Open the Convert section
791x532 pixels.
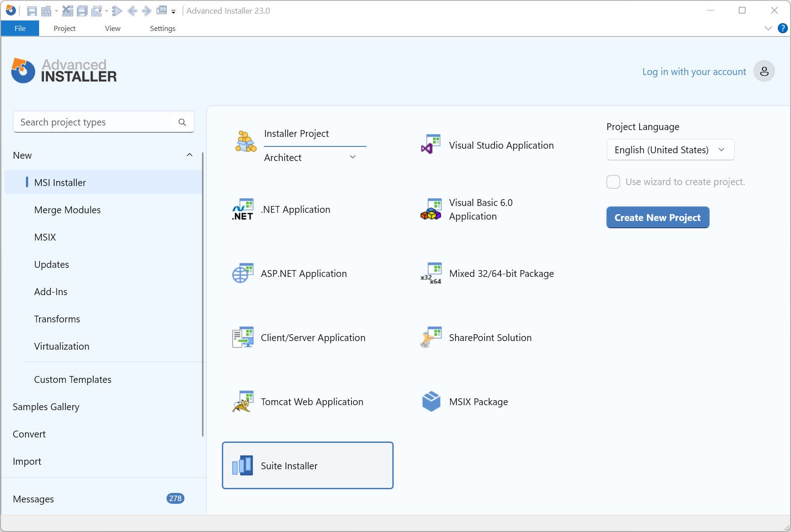point(29,434)
